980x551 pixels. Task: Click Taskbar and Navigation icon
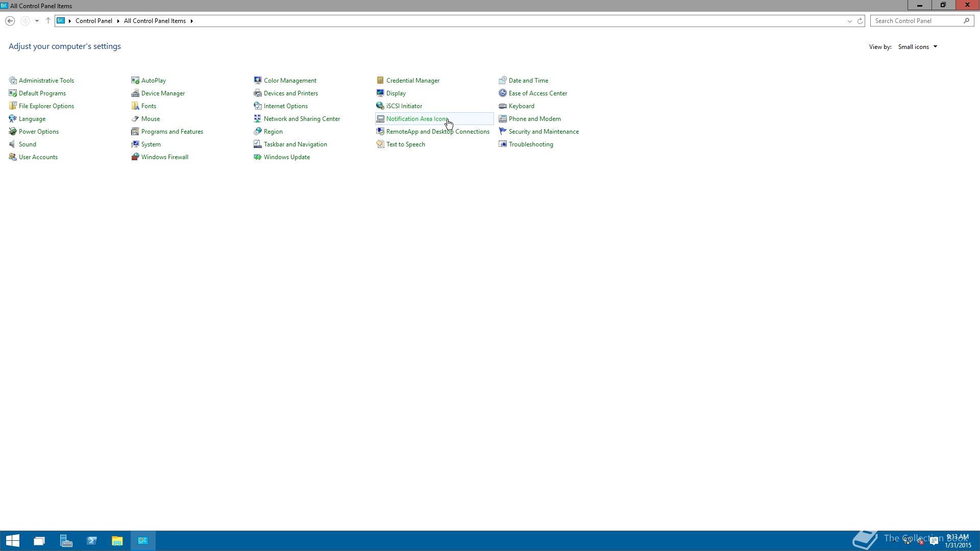click(258, 144)
